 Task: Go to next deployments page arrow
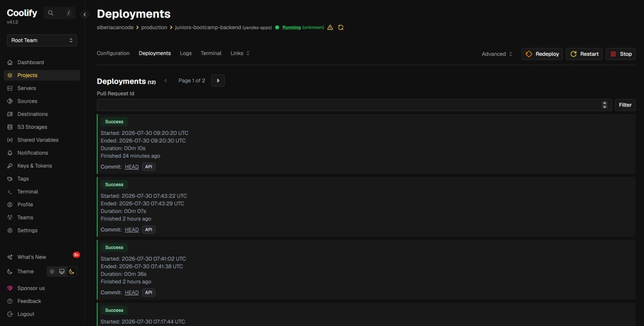pyautogui.click(x=218, y=80)
